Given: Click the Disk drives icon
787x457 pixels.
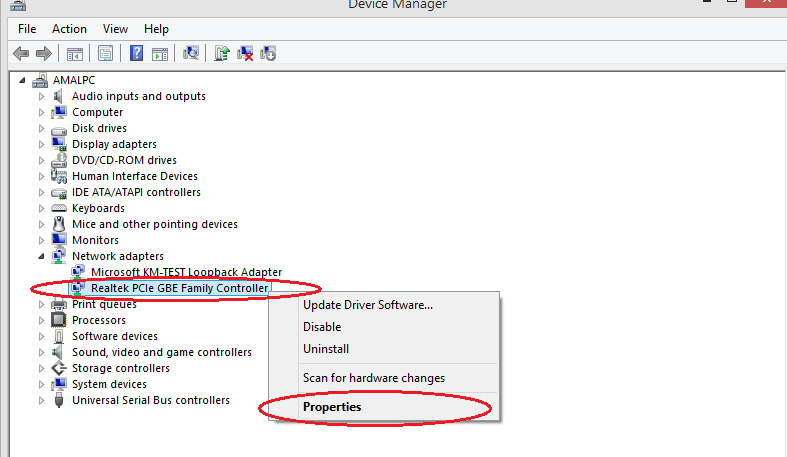Looking at the screenshot, I should click(59, 129).
